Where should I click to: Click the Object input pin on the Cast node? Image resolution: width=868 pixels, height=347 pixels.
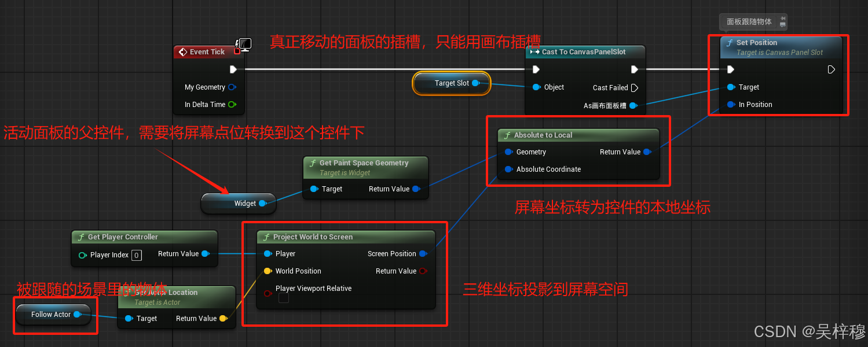click(x=536, y=87)
